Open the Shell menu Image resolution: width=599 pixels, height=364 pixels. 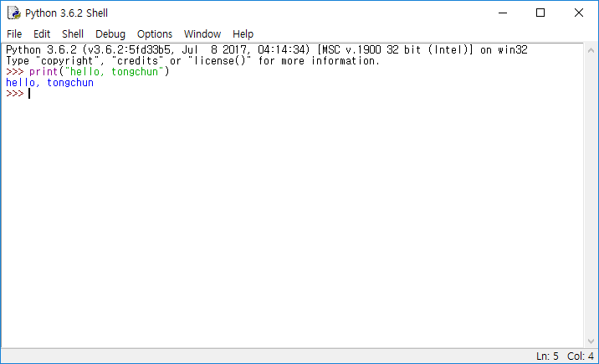(73, 34)
